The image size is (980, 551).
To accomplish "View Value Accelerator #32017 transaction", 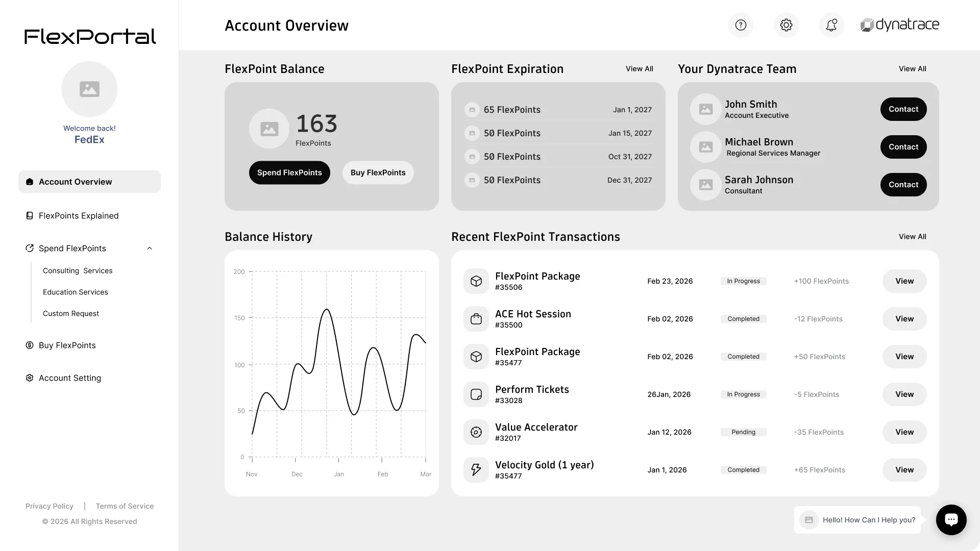I will coord(904,432).
